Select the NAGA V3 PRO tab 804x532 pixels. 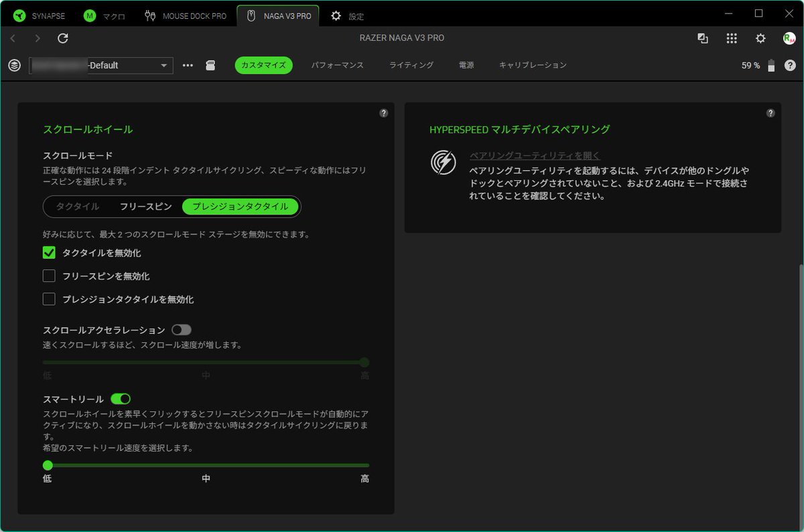click(x=278, y=15)
